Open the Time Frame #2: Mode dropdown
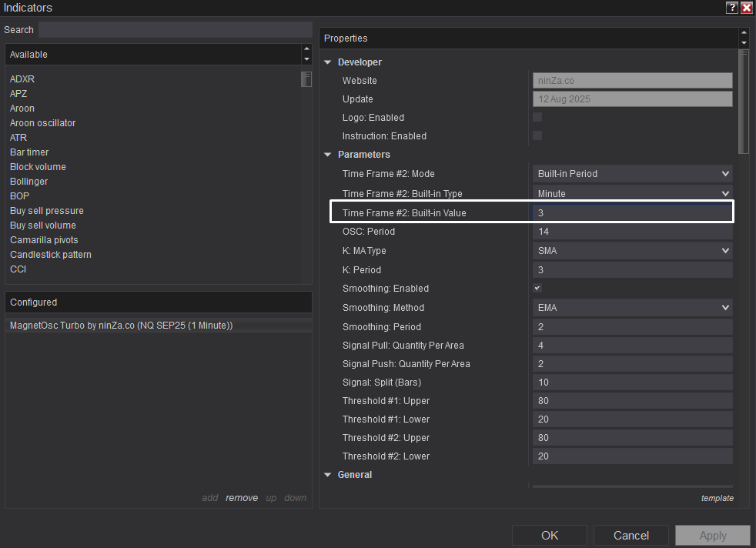 point(632,174)
